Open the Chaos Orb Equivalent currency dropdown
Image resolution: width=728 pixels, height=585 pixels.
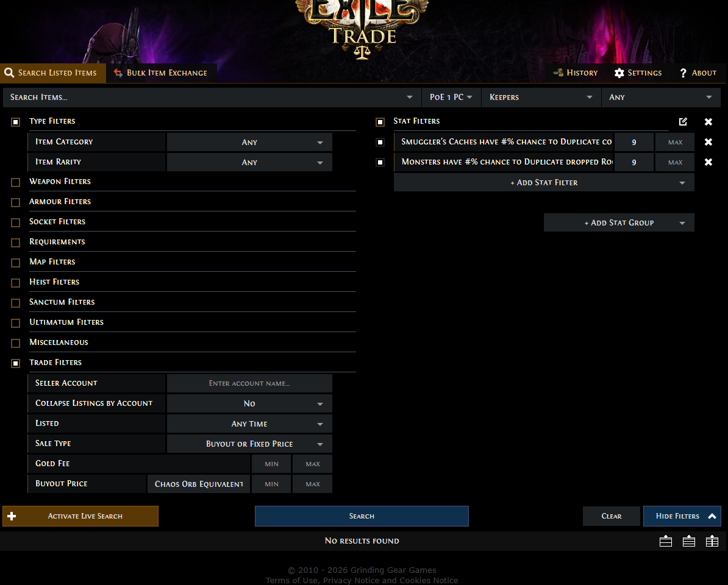coord(199,484)
